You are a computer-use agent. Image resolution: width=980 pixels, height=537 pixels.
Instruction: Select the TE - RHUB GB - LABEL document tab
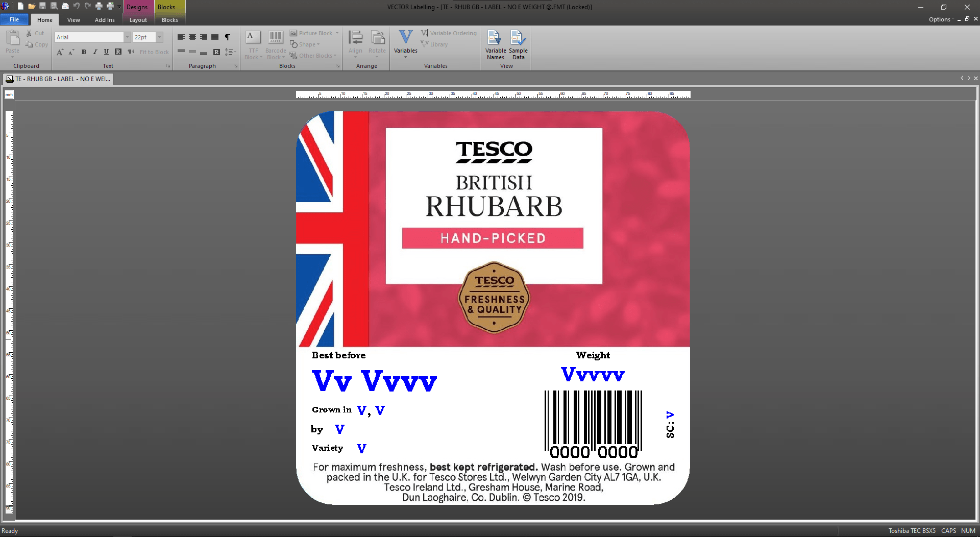pyautogui.click(x=58, y=79)
